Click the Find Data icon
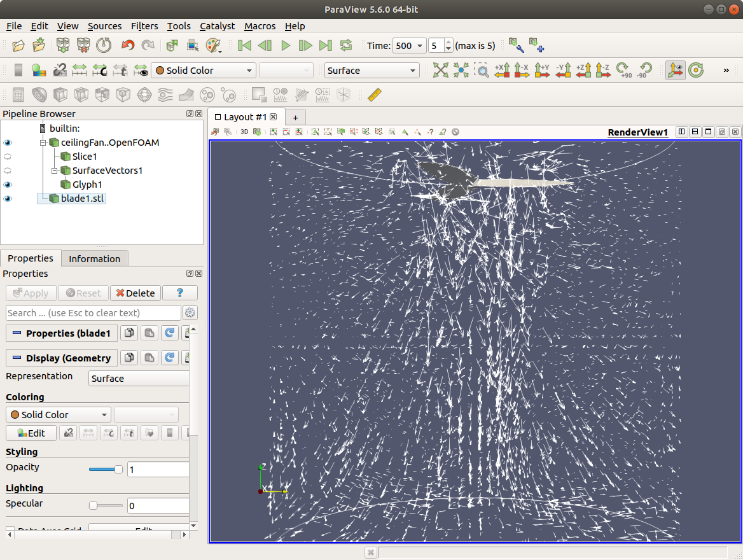 (x=192, y=46)
